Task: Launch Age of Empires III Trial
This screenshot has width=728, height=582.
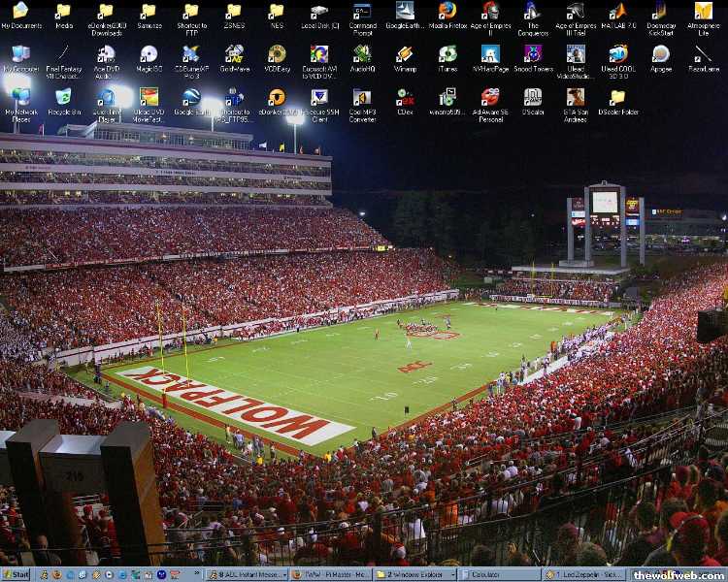Action: 576,12
